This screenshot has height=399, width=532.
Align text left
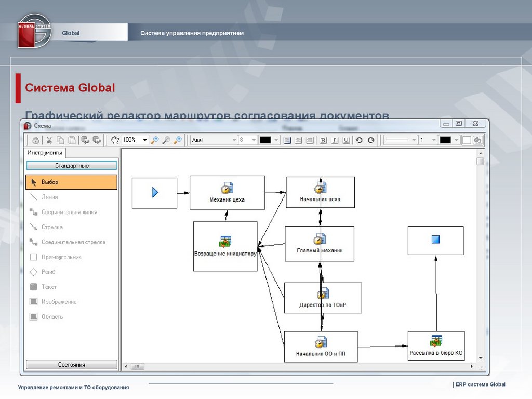(x=287, y=140)
